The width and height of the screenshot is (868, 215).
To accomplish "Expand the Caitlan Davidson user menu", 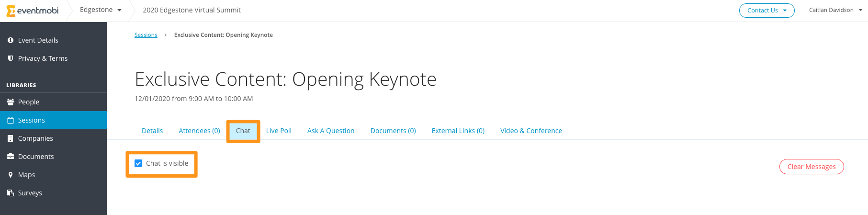I will (835, 10).
